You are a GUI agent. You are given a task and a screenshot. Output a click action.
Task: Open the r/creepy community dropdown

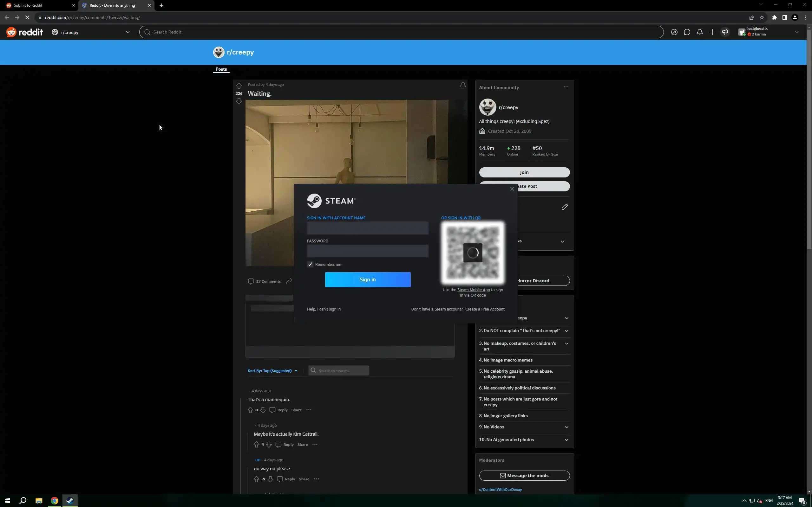click(91, 32)
